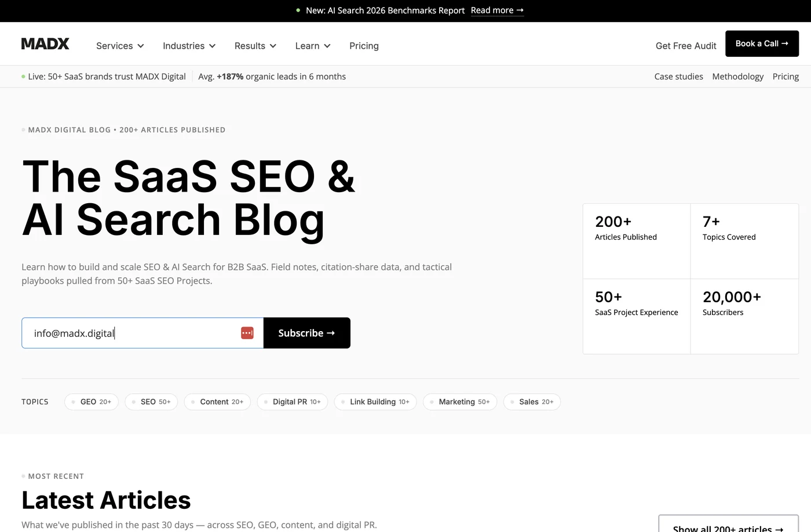The width and height of the screenshot is (811, 532).
Task: Click the Book a Call button
Action: click(762, 43)
